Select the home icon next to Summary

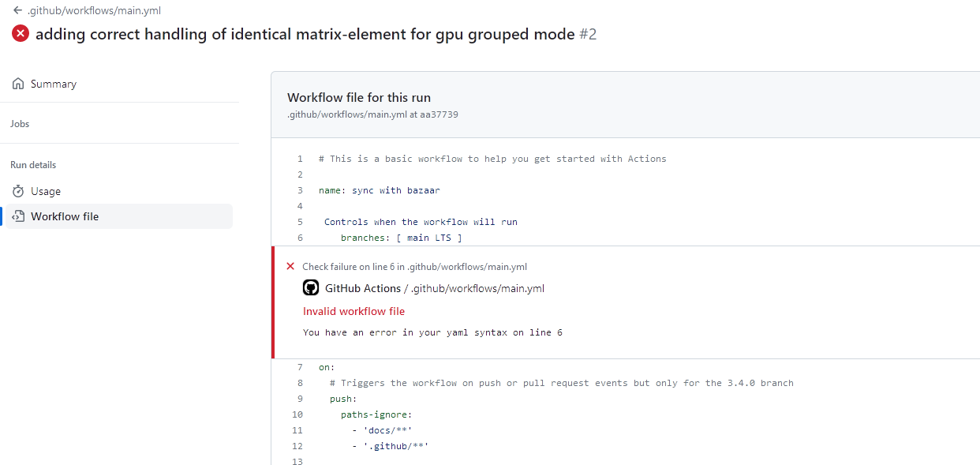(17, 83)
